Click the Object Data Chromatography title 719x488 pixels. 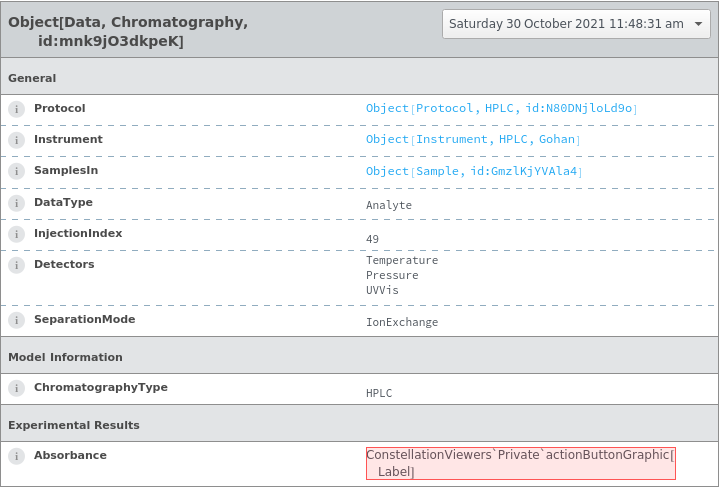coord(128,31)
